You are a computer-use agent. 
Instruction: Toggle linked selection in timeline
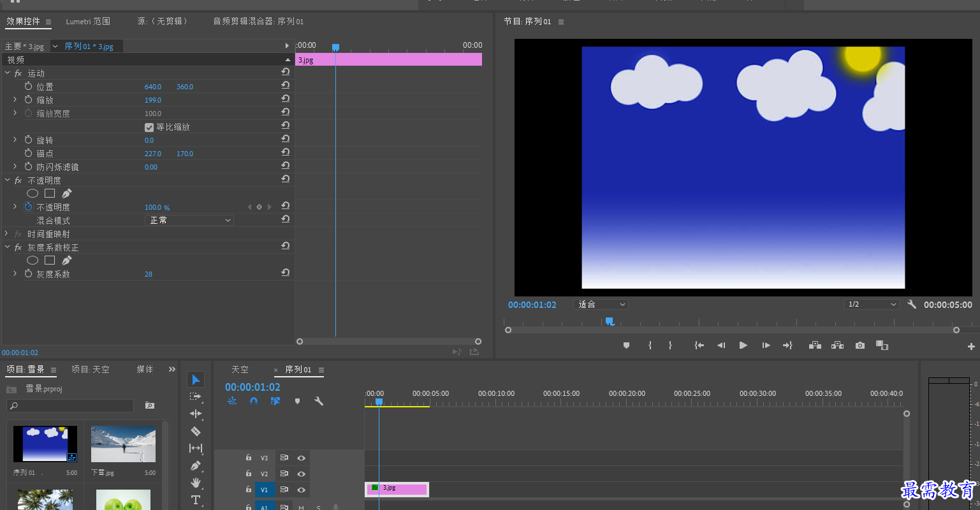275,401
